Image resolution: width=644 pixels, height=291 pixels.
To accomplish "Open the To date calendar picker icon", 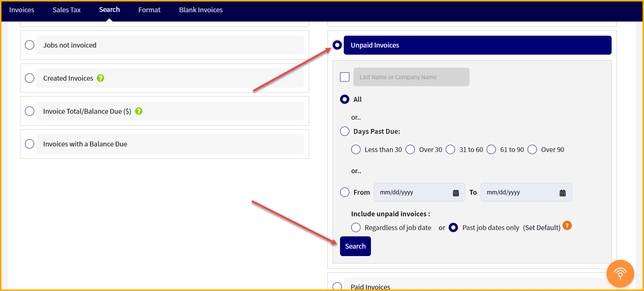I will point(563,193).
